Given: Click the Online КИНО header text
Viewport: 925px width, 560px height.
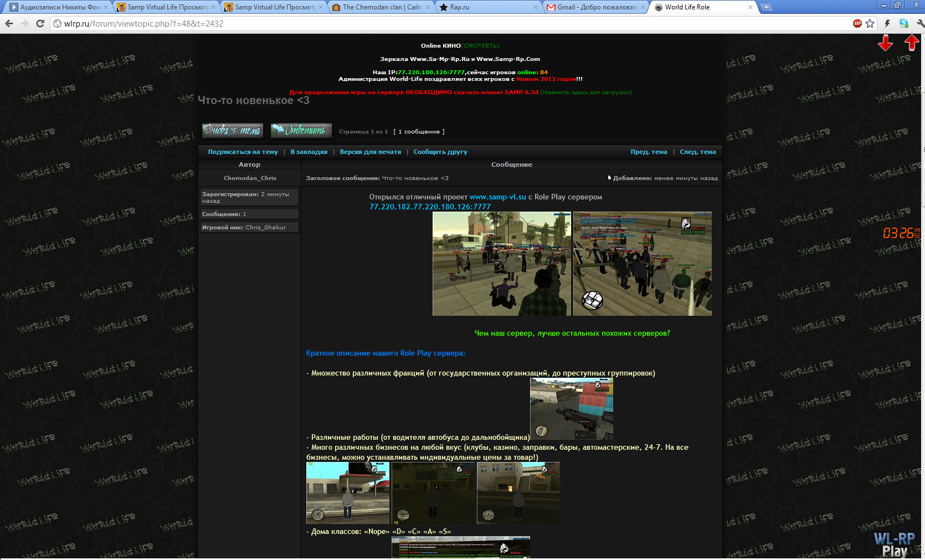Looking at the screenshot, I should click(441, 45).
